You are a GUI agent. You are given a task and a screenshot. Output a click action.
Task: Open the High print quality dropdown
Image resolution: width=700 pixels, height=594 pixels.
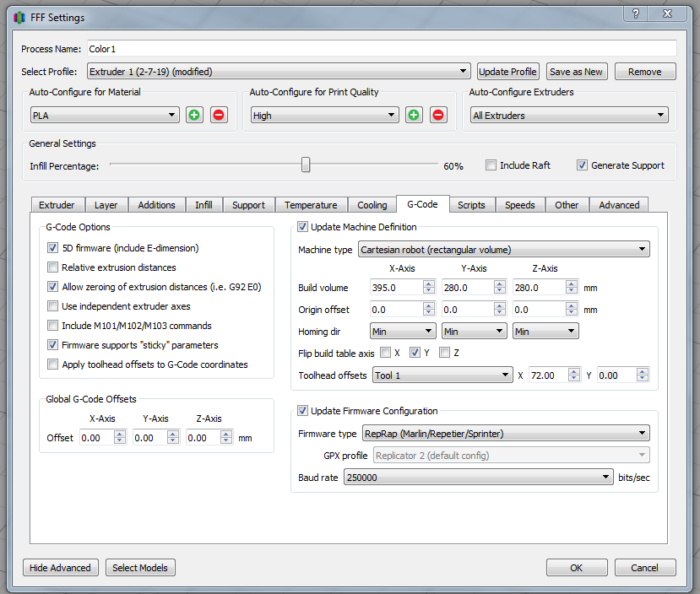324,115
